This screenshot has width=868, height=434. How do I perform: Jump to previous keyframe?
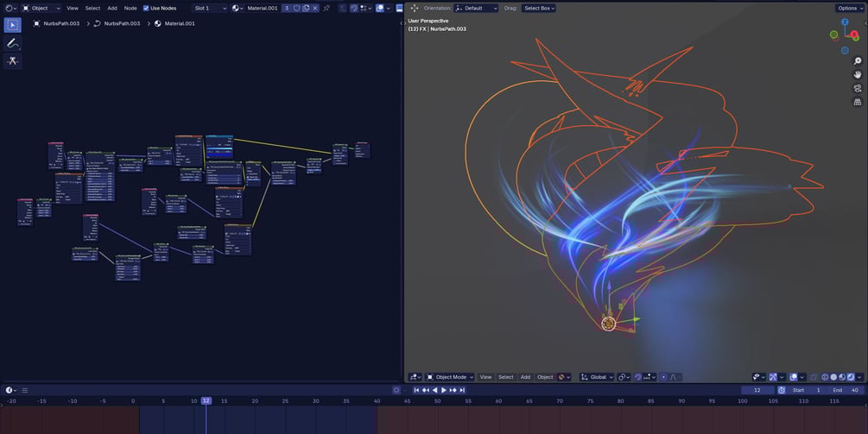pyautogui.click(x=425, y=390)
